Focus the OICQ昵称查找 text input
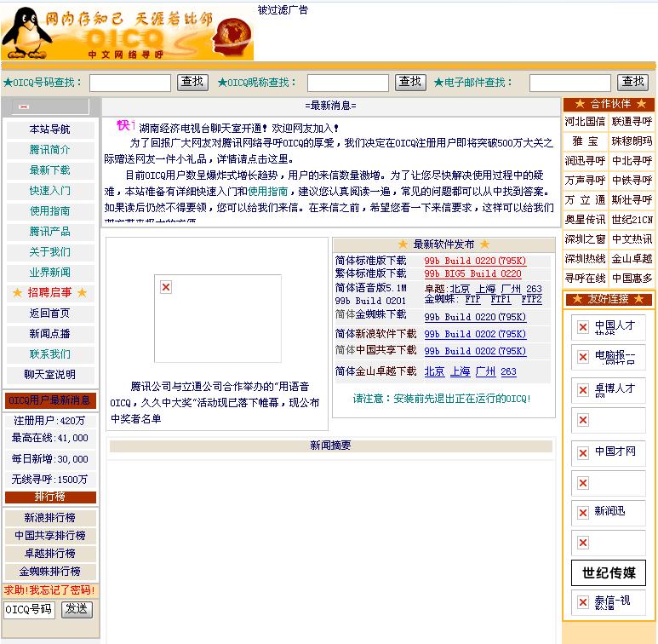This screenshot has height=644, width=658. [347, 83]
